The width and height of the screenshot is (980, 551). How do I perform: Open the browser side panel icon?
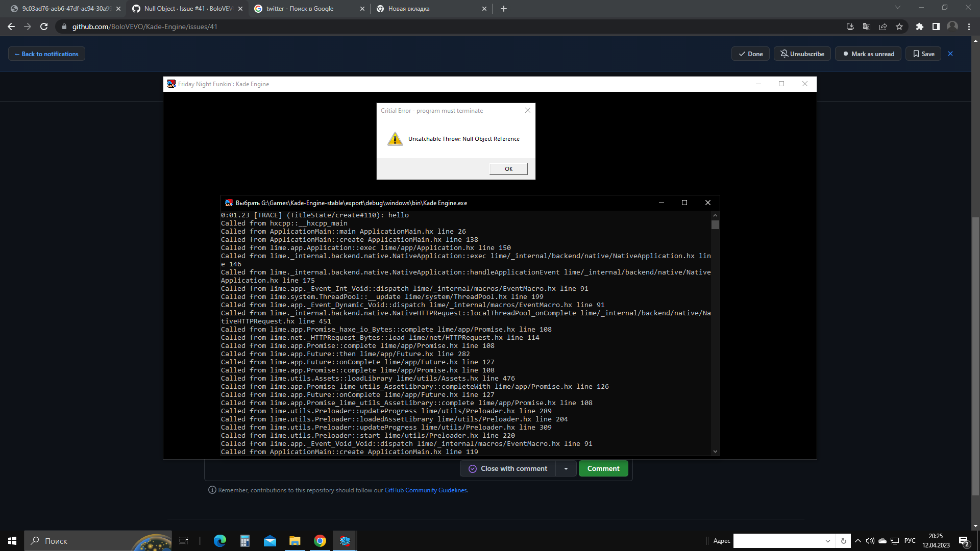point(937,27)
